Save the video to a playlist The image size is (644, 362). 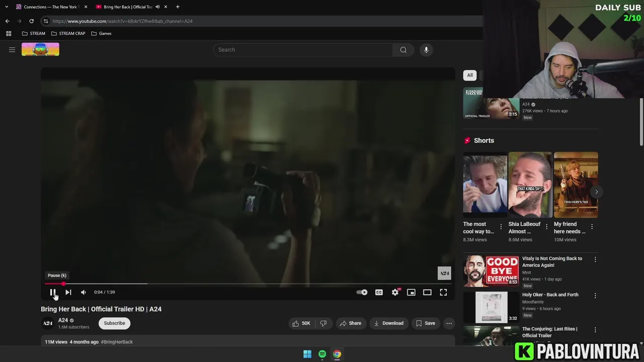click(425, 323)
